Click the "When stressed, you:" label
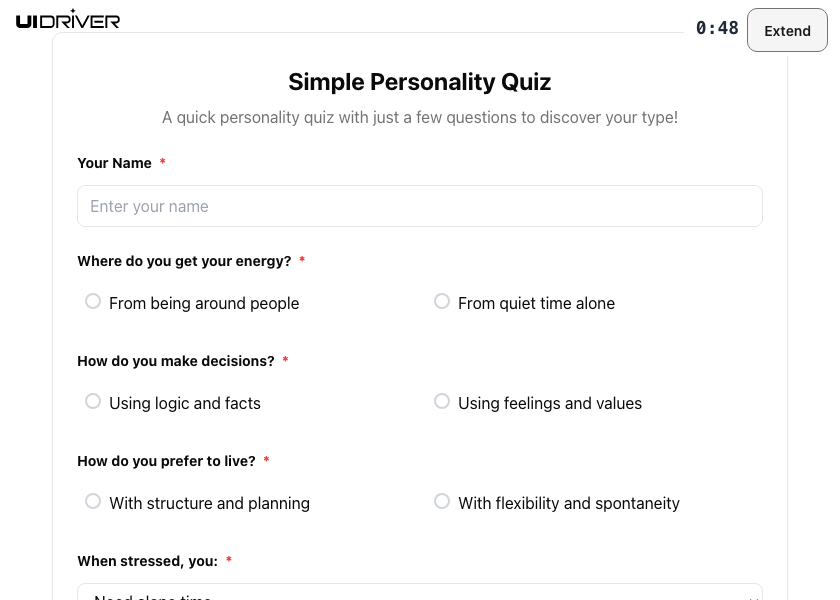This screenshot has width=840, height=600. click(x=147, y=561)
